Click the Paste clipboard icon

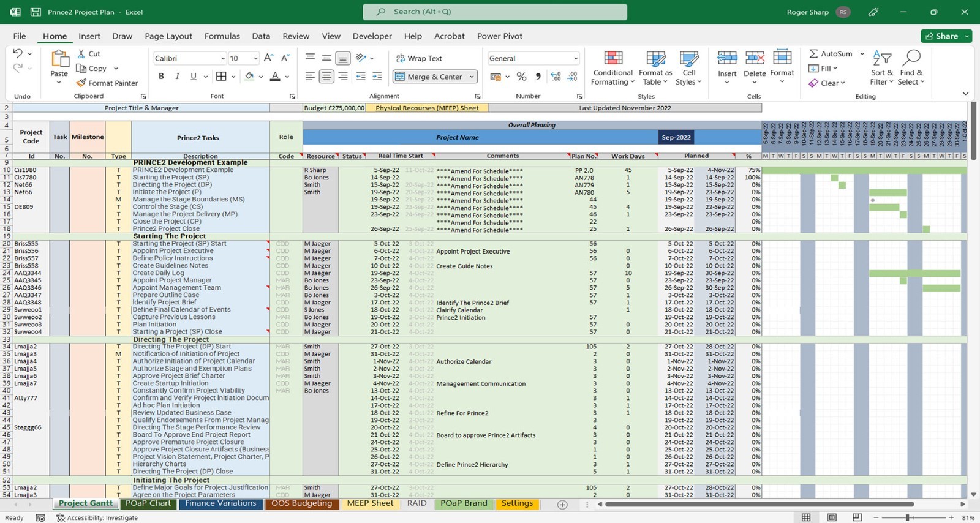click(x=59, y=59)
